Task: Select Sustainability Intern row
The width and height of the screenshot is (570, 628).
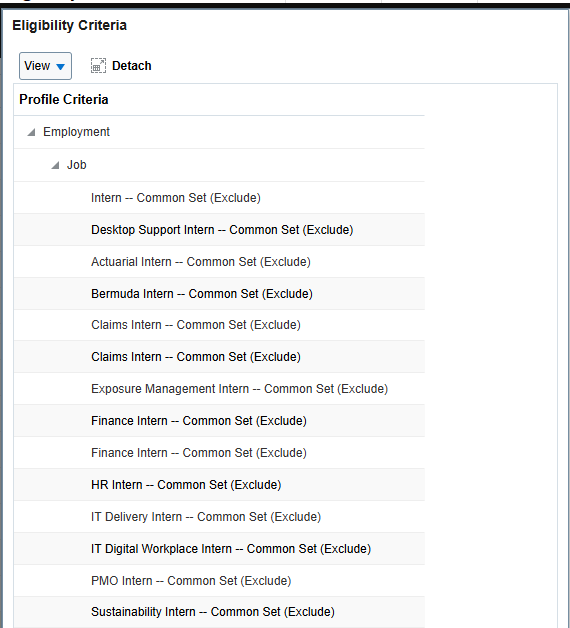Action: coord(219,612)
